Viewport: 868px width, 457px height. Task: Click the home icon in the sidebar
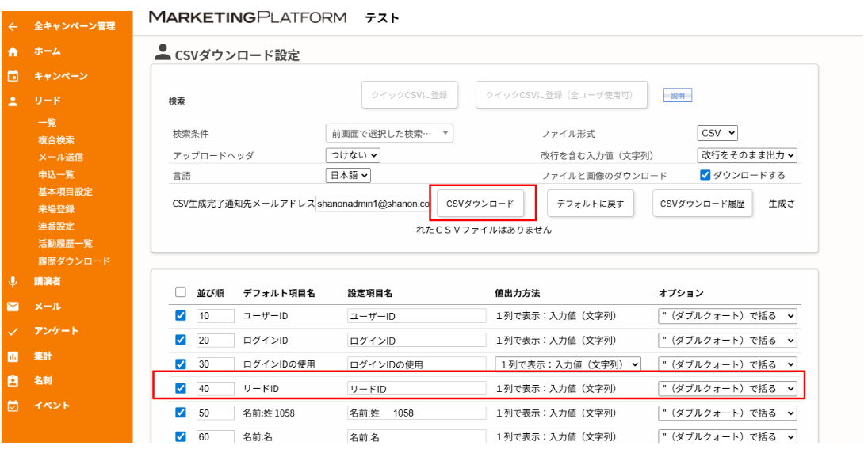pyautogui.click(x=13, y=51)
